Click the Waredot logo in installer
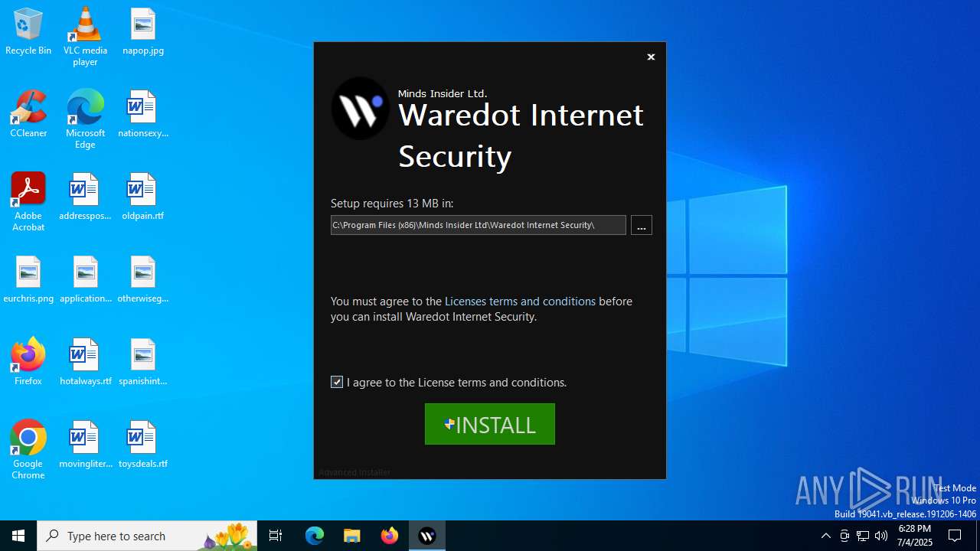The image size is (980, 551). coord(360,108)
